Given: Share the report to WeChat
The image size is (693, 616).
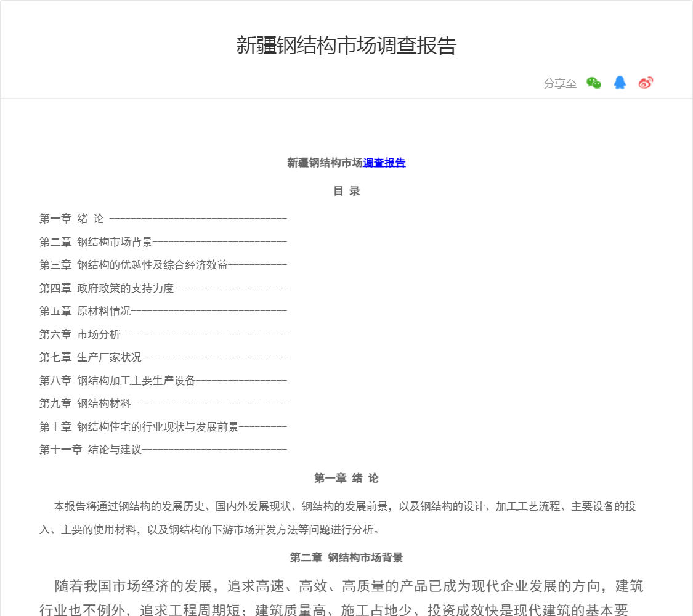Looking at the screenshot, I should click(594, 83).
